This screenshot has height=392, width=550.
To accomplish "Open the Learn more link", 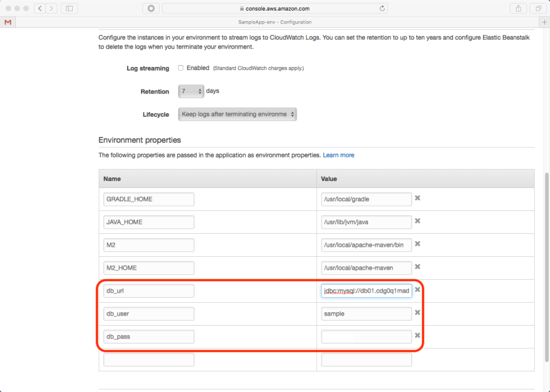I will [x=338, y=155].
